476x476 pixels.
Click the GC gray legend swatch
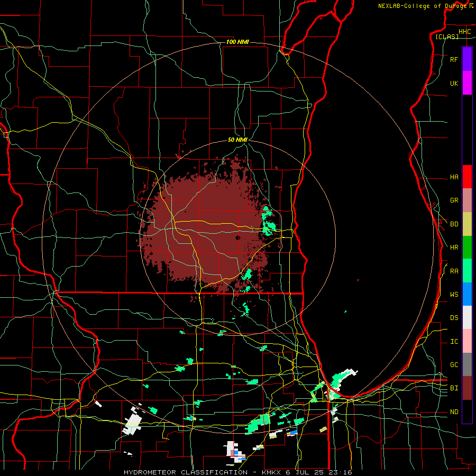tap(467, 364)
